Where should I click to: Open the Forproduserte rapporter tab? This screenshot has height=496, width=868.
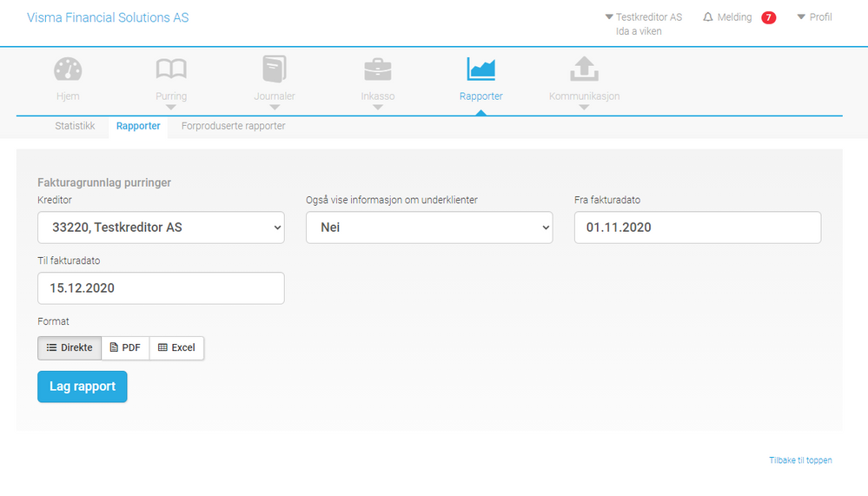233,126
